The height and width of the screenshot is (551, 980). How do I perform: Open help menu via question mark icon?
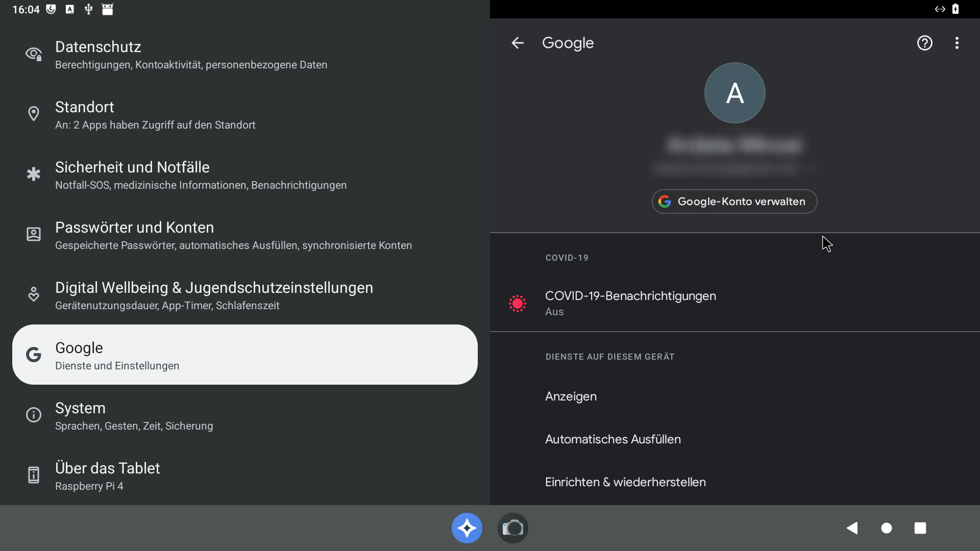925,42
